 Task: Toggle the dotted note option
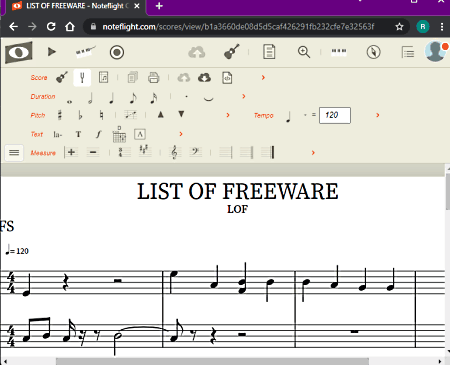[186, 97]
